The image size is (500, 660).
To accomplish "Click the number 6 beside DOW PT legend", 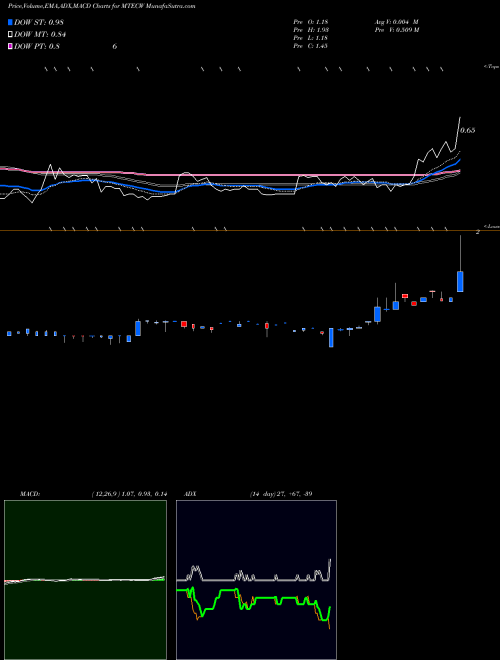I will pos(114,46).
